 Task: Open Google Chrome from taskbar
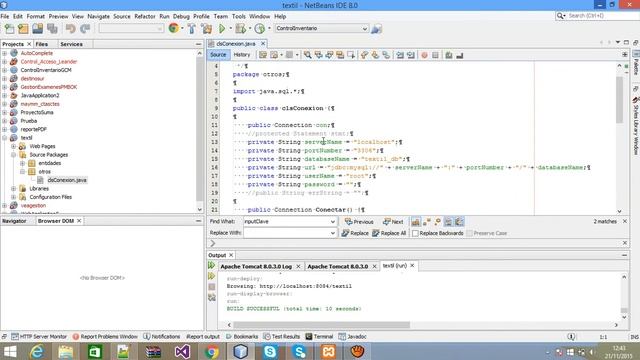click(211, 351)
